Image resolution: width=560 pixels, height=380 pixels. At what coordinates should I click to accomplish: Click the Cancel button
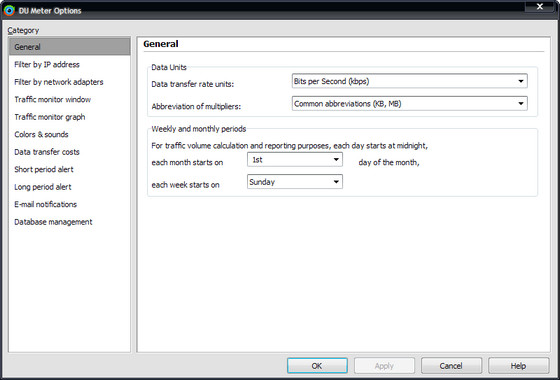(451, 366)
